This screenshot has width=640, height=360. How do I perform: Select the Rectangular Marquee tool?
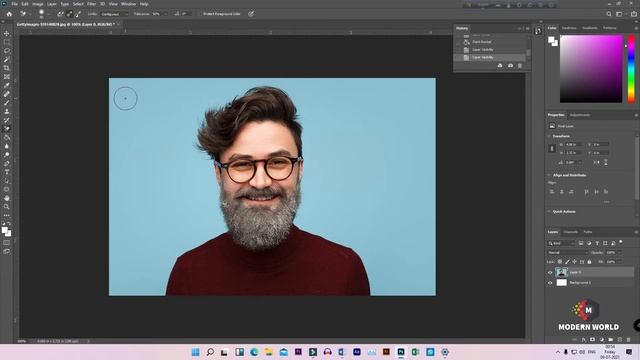7,42
